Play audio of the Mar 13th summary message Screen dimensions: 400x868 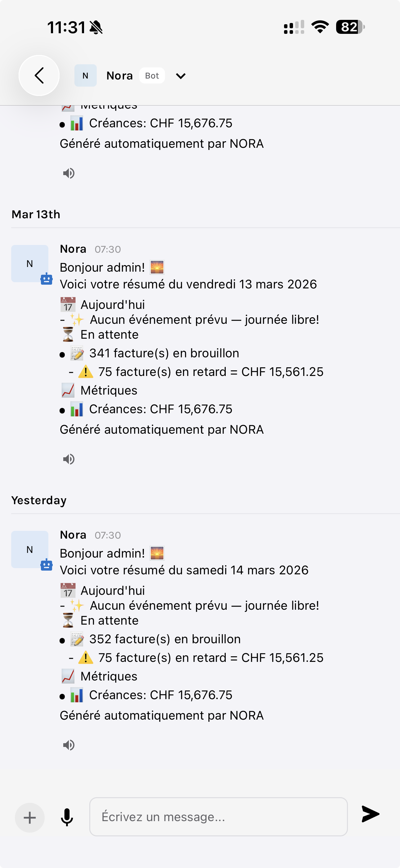(x=69, y=459)
